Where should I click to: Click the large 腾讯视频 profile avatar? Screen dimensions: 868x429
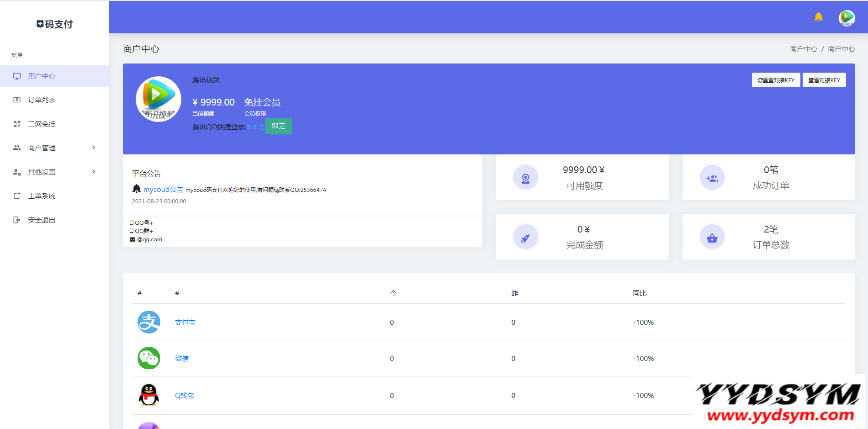[x=159, y=99]
